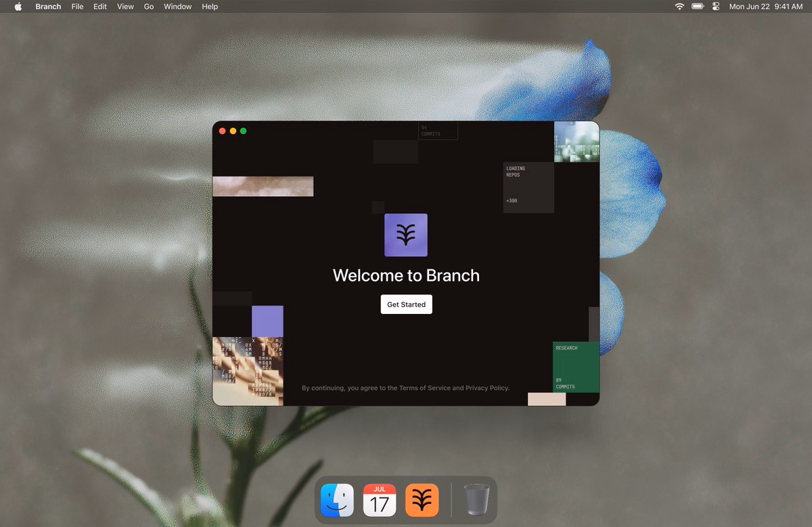The image size is (812, 527).
Task: Minimize the window with yellow button
Action: coord(233,131)
